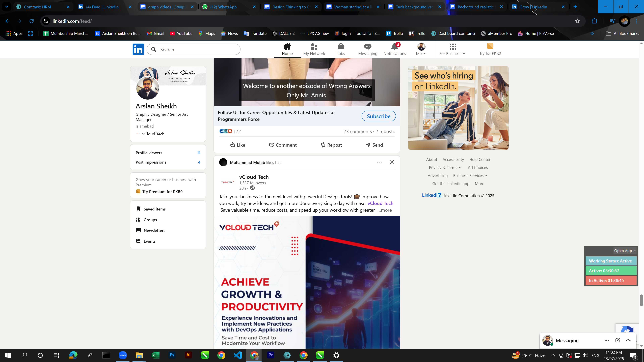This screenshot has height=362, width=644.
Task: Open Messaging in top navigation
Action: (x=367, y=49)
